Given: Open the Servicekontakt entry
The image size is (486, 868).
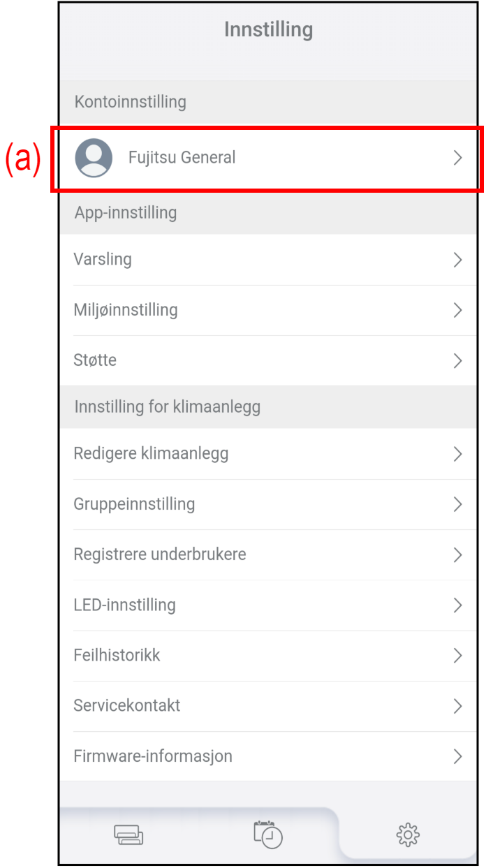Looking at the screenshot, I should coord(127,705).
